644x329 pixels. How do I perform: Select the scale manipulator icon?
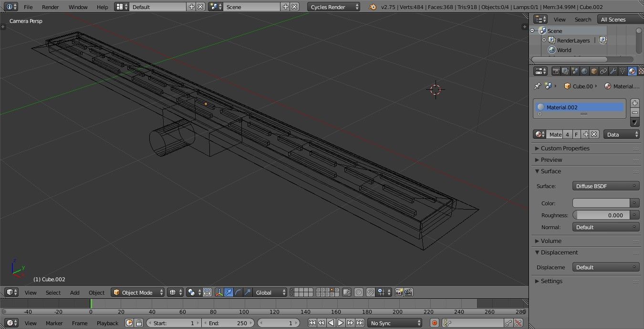(x=248, y=292)
